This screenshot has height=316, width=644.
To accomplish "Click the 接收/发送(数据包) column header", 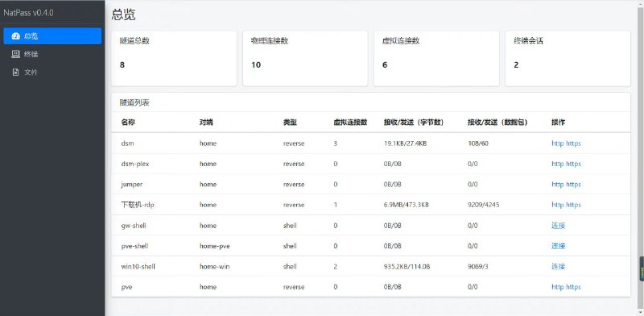I will tap(497, 123).
